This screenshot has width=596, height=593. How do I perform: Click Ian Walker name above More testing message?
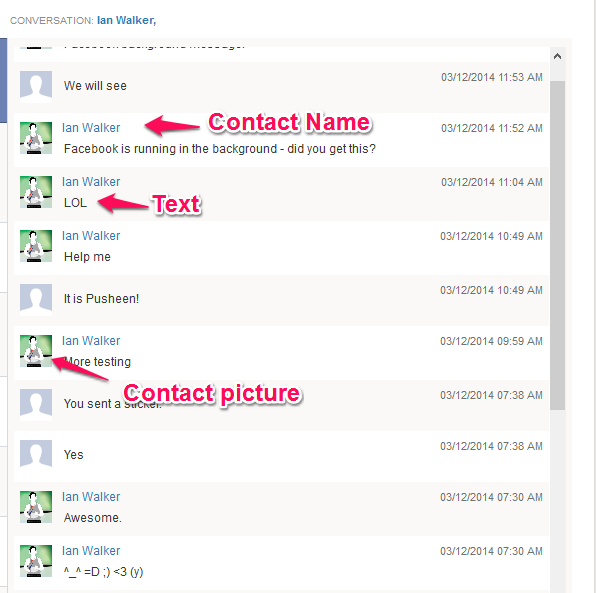[x=91, y=341]
